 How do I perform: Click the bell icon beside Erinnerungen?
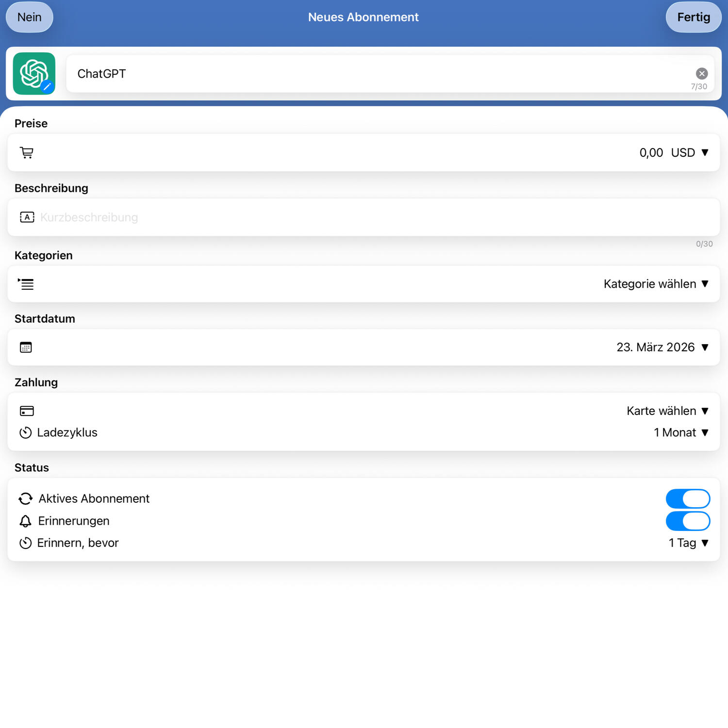pyautogui.click(x=25, y=521)
